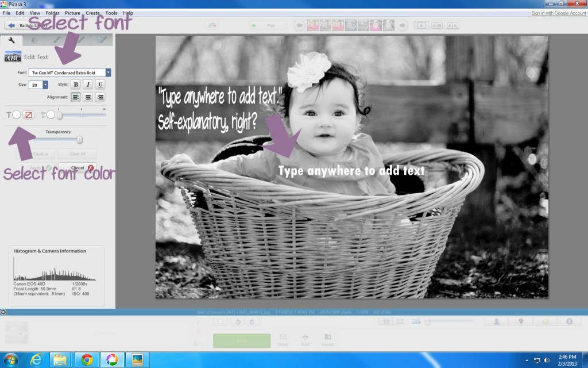This screenshot has width=588, height=368.
Task: Click Back to Library button
Action: click(25, 25)
